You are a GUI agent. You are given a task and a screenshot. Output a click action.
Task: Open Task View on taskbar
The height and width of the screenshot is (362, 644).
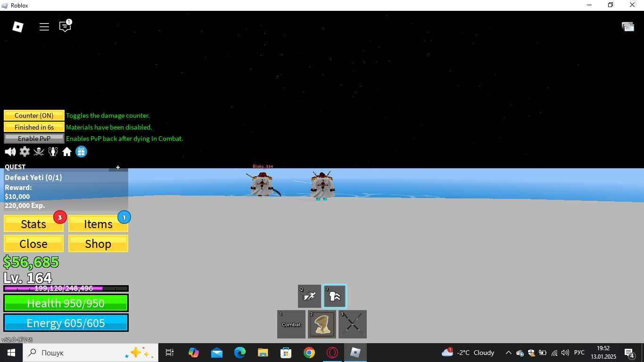pos(170,353)
